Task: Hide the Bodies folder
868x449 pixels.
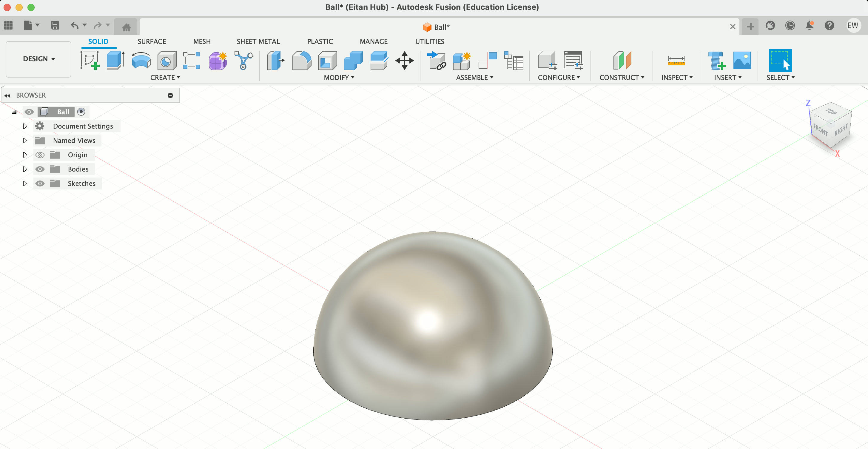Action: point(40,169)
